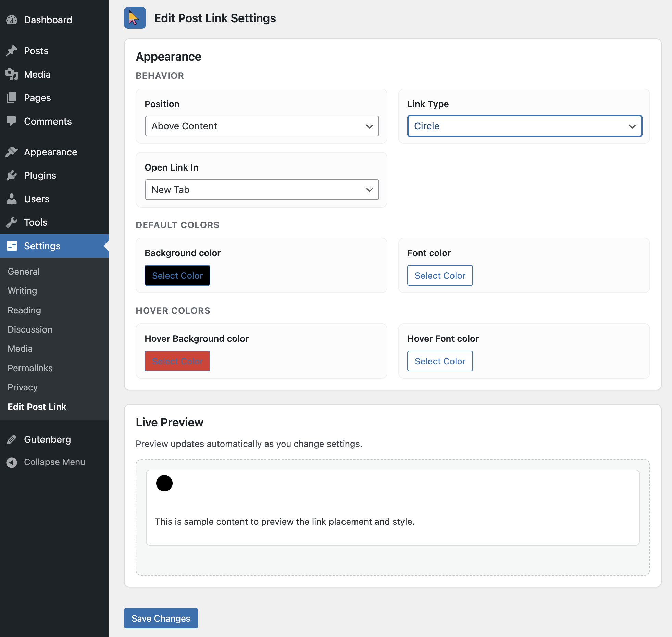Click the Users icon in the sidebar
Screen dimensions: 672x637
click(x=12, y=199)
